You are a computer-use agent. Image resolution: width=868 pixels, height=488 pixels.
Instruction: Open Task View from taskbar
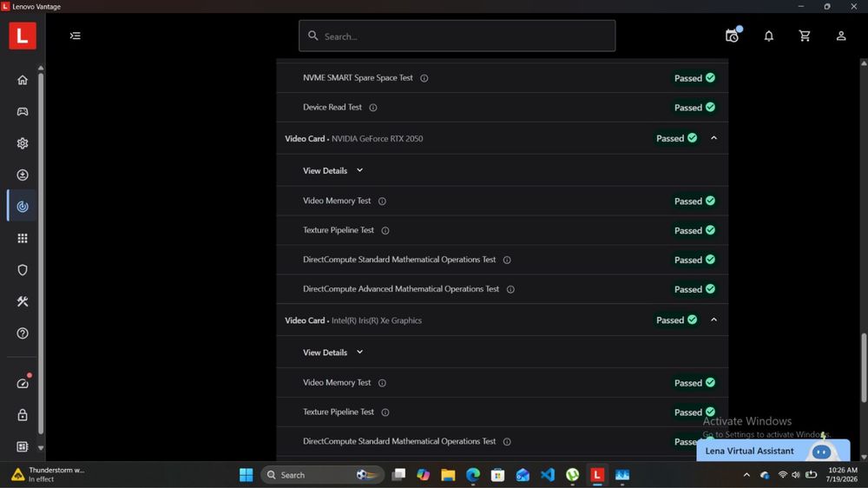tap(398, 475)
